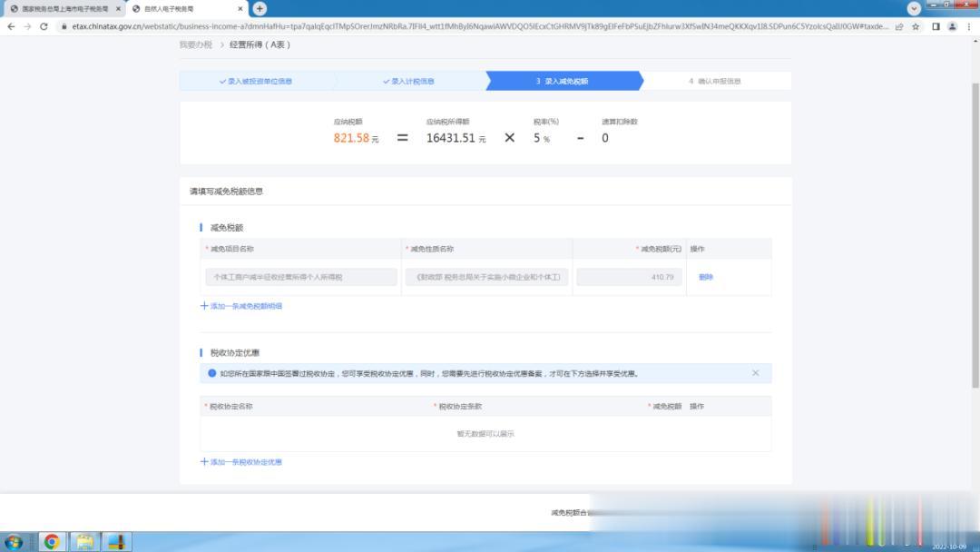The width and height of the screenshot is (980, 552).
Task: Close the 国家税务总局上海市电子税务局 tab
Action: tap(118, 9)
